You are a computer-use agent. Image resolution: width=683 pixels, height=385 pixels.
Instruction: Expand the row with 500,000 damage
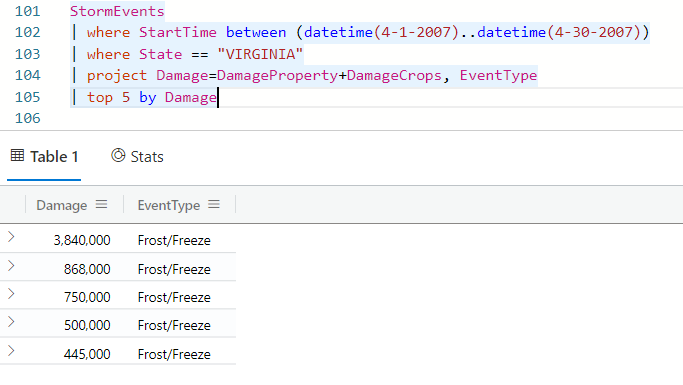[11, 322]
